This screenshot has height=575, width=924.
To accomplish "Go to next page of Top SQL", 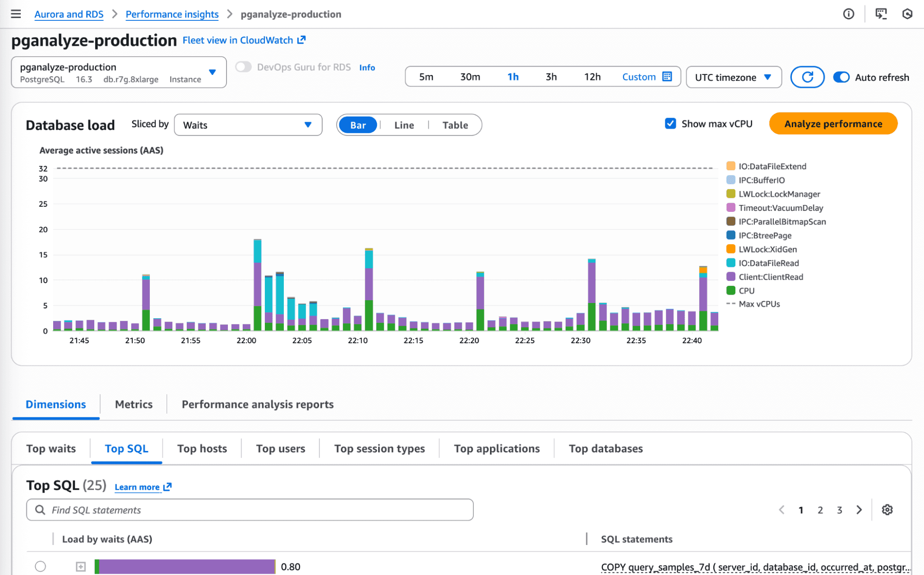I will (859, 510).
